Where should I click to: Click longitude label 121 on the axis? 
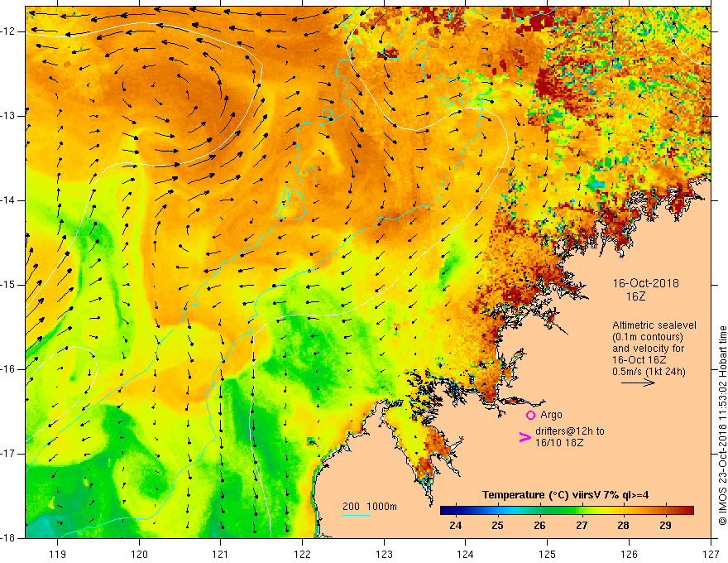[x=221, y=554]
